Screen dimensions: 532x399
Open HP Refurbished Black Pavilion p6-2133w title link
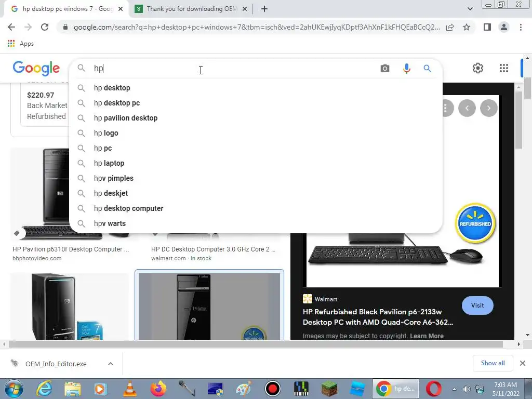tap(378, 317)
